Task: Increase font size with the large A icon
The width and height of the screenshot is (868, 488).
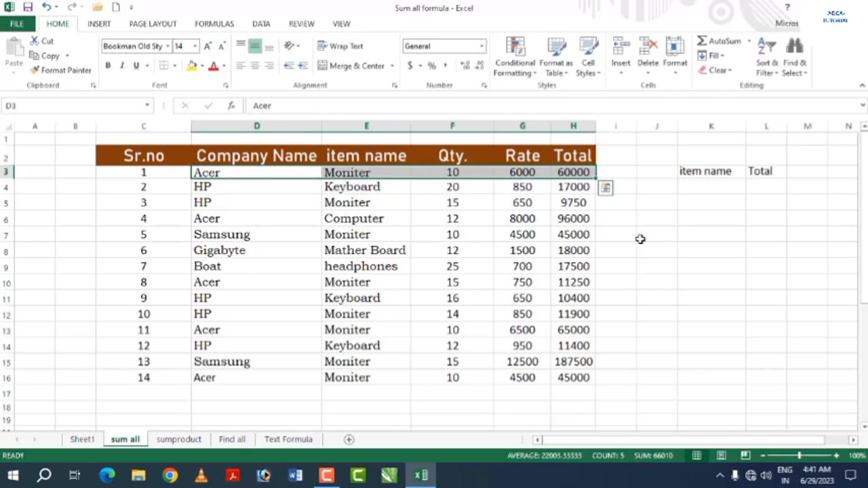Action: [x=208, y=46]
